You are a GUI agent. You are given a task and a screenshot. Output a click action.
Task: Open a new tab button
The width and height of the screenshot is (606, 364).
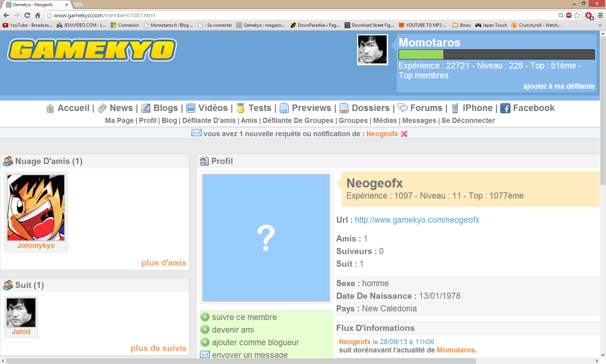pos(78,5)
